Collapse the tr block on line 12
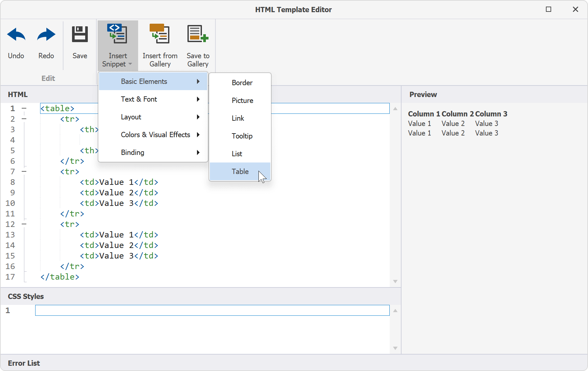Image resolution: width=588 pixels, height=371 pixels. click(24, 224)
